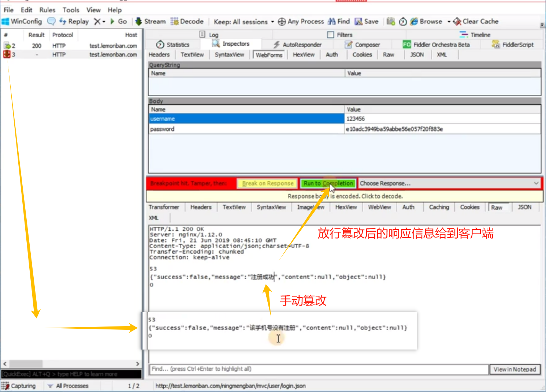This screenshot has width=546, height=392.
Task: Open the Rules menu
Action: 47,10
